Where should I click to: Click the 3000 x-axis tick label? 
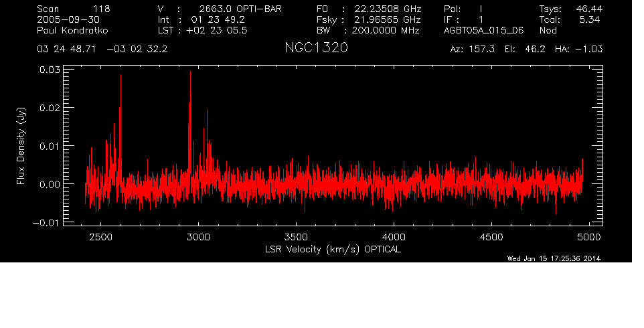(198, 237)
